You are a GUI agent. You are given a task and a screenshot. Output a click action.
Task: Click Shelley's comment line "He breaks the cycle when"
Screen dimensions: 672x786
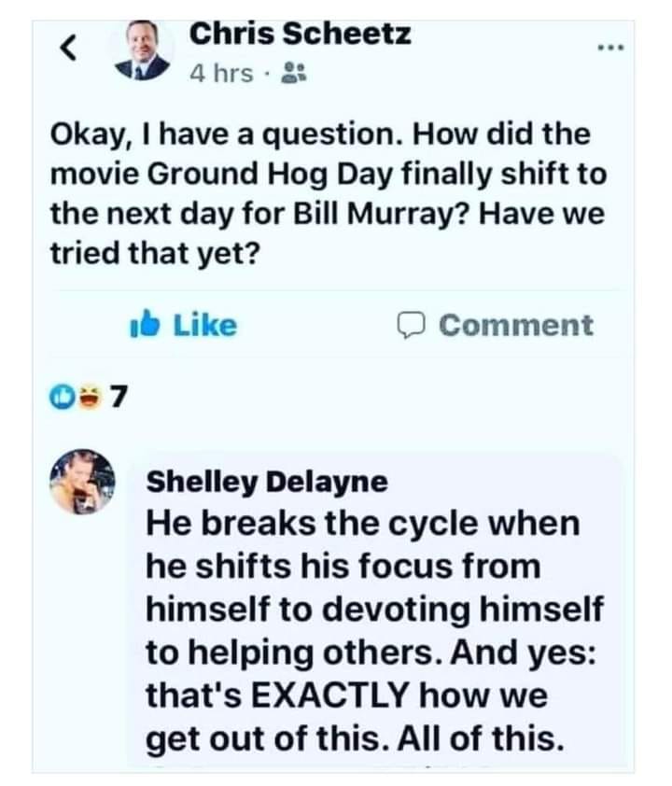click(x=362, y=523)
